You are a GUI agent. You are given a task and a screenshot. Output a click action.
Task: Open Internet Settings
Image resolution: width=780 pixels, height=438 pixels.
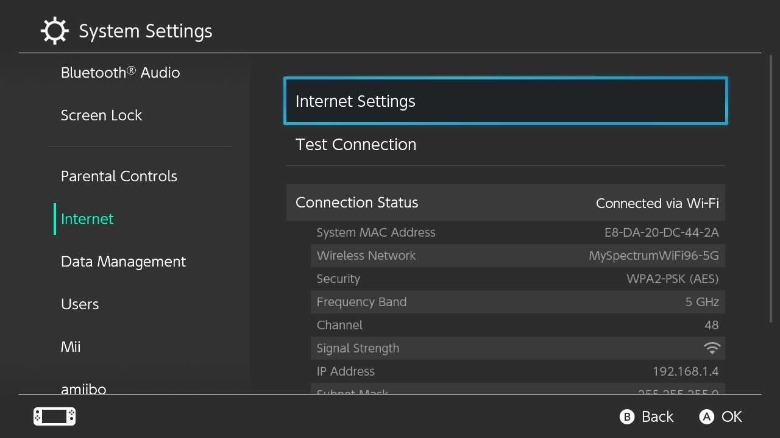pos(505,101)
